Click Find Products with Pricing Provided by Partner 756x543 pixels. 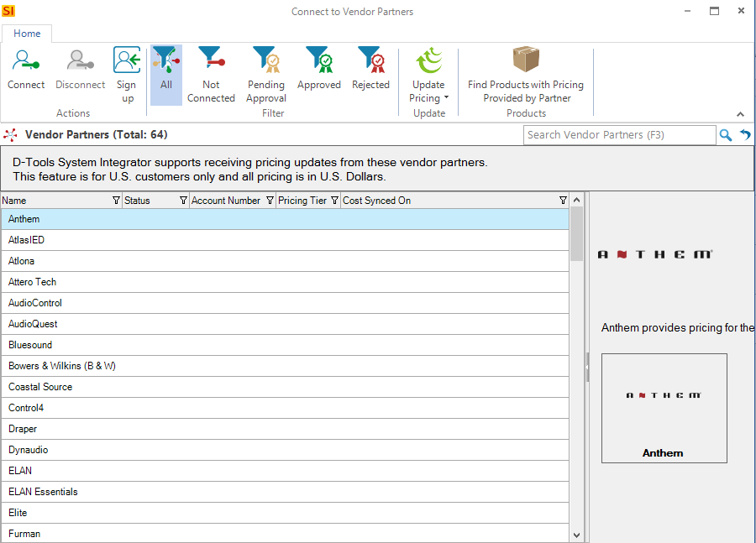coord(526,75)
